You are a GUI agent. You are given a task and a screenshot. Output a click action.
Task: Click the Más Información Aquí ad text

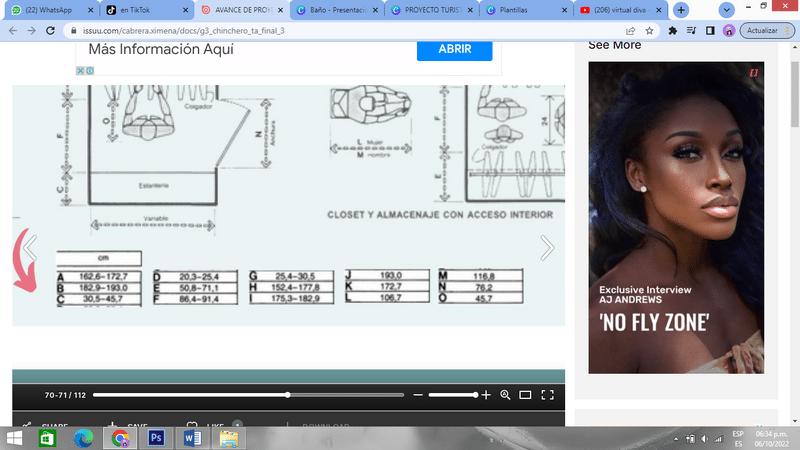coord(161,49)
